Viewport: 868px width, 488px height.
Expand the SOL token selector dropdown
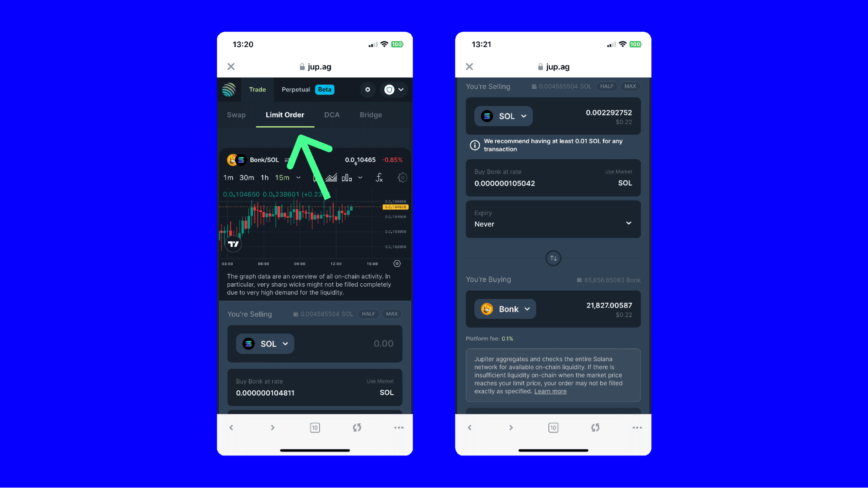264,343
